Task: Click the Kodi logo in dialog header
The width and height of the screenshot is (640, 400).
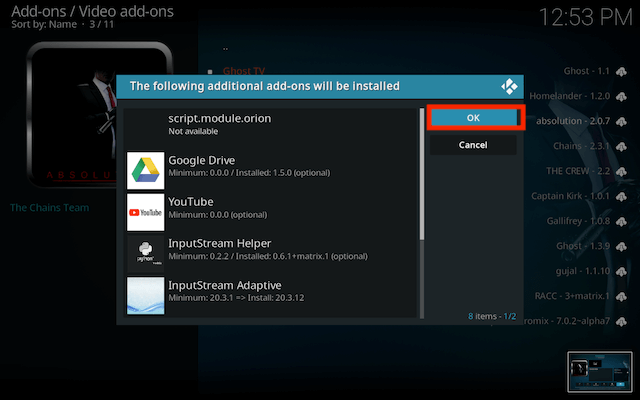Action: pyautogui.click(x=509, y=87)
